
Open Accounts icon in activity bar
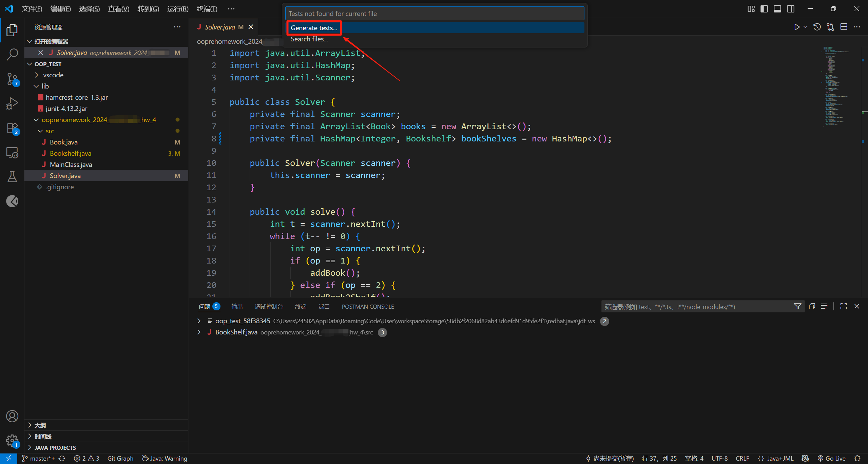(x=12, y=416)
